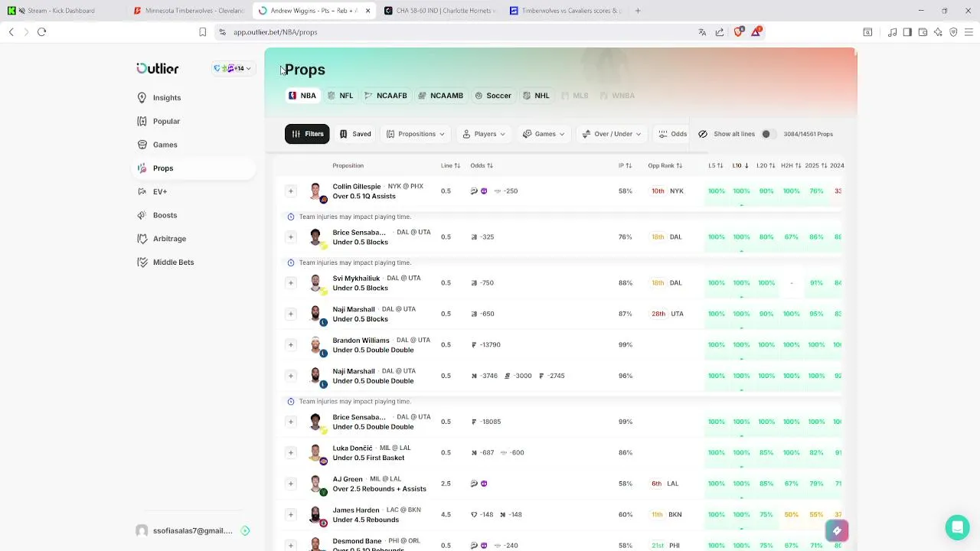980x551 pixels.
Task: Select the NCAAFB league tab
Action: [x=385, y=96]
